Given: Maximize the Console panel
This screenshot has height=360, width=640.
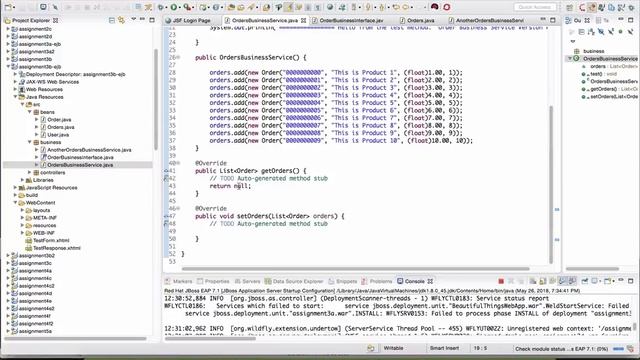Looking at the screenshot, I should 631,281.
